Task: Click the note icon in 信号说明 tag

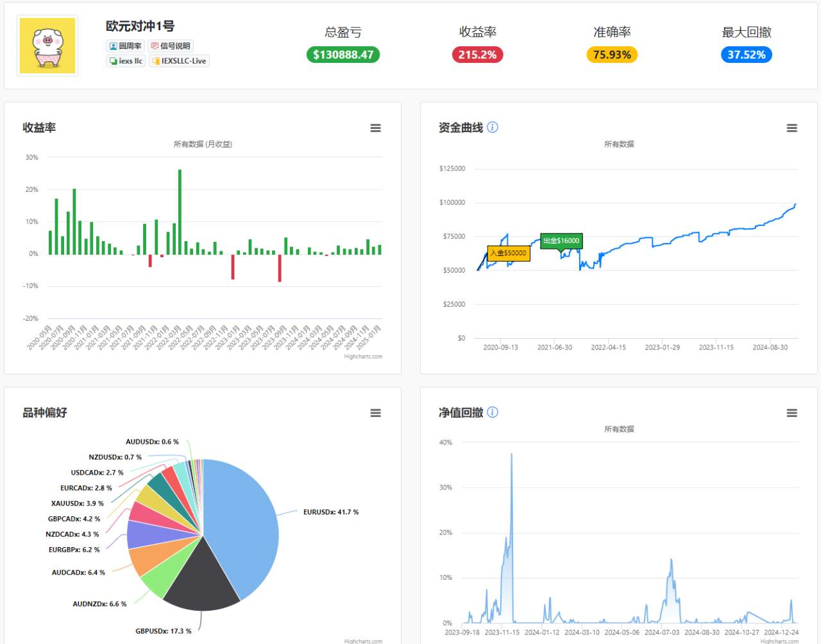Action: tap(155, 46)
